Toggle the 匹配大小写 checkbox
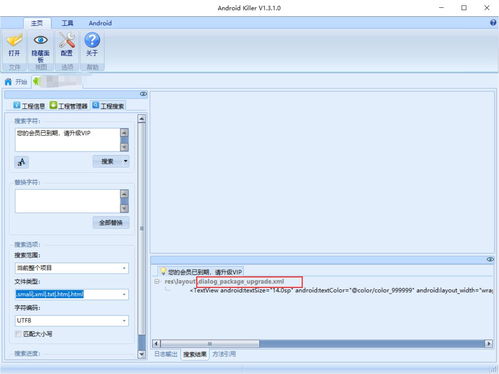 point(18,334)
